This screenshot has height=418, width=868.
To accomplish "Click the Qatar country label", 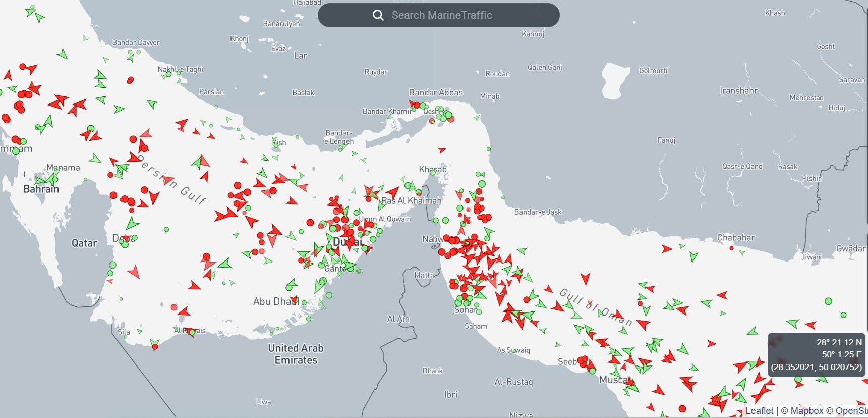I will point(84,243).
